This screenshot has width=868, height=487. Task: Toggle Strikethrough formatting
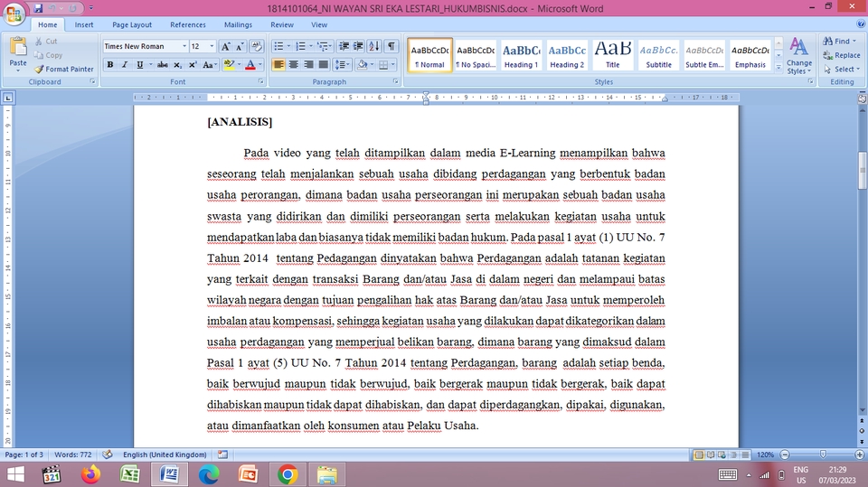(x=162, y=65)
